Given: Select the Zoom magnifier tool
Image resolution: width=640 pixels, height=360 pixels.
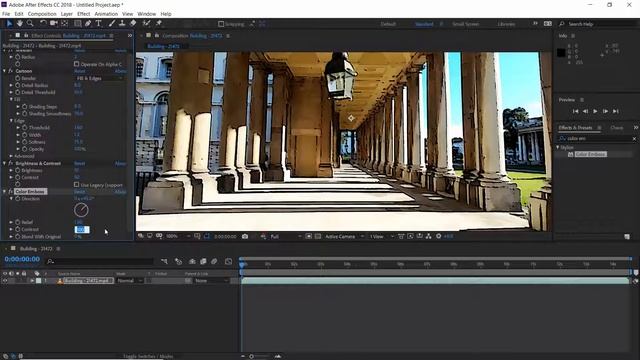Looking at the screenshot, I should click(x=30, y=24).
